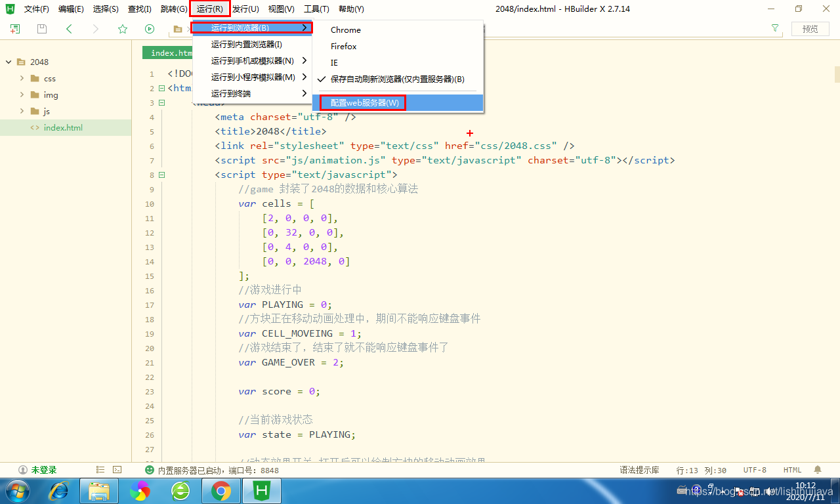Click the star bookmark toolbar icon
840x504 pixels.
123,29
